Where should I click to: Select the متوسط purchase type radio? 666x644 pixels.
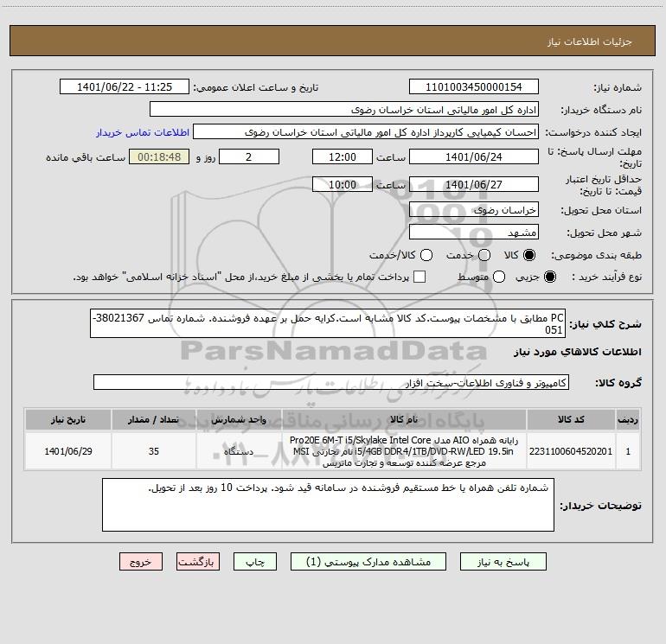coord(499,277)
